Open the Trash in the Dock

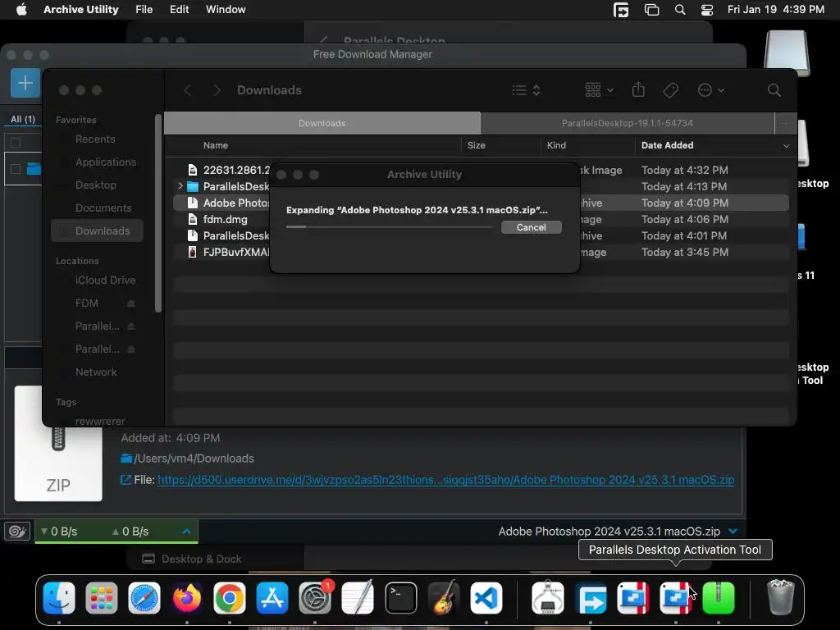tap(780, 597)
